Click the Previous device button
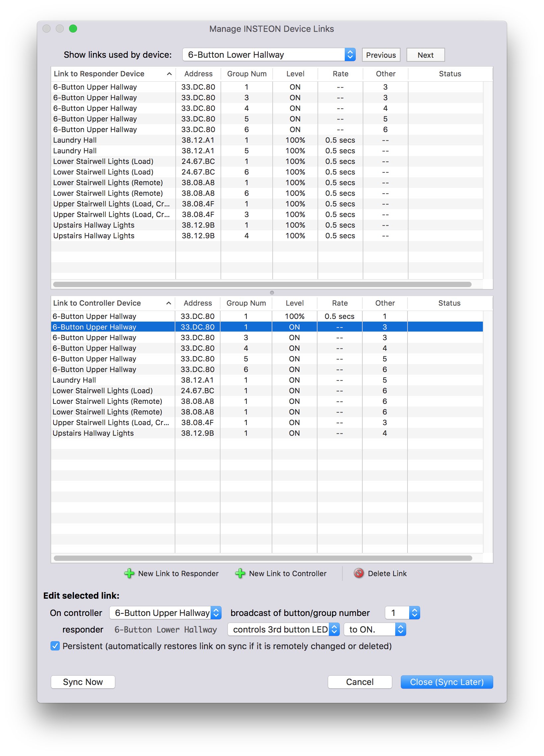Screen dimensions: 544x756 coord(381,55)
